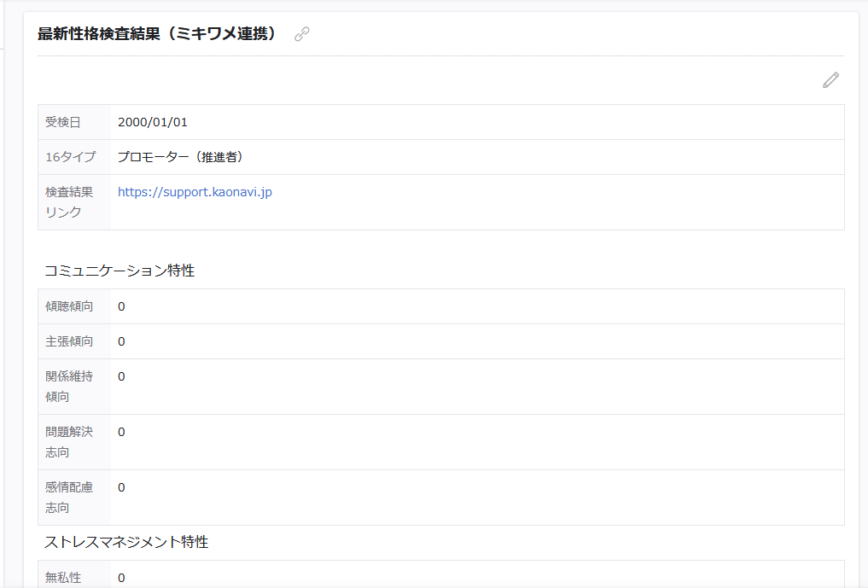Select the 関係維持傾向 score field
This screenshot has width=868, height=588.
120,376
